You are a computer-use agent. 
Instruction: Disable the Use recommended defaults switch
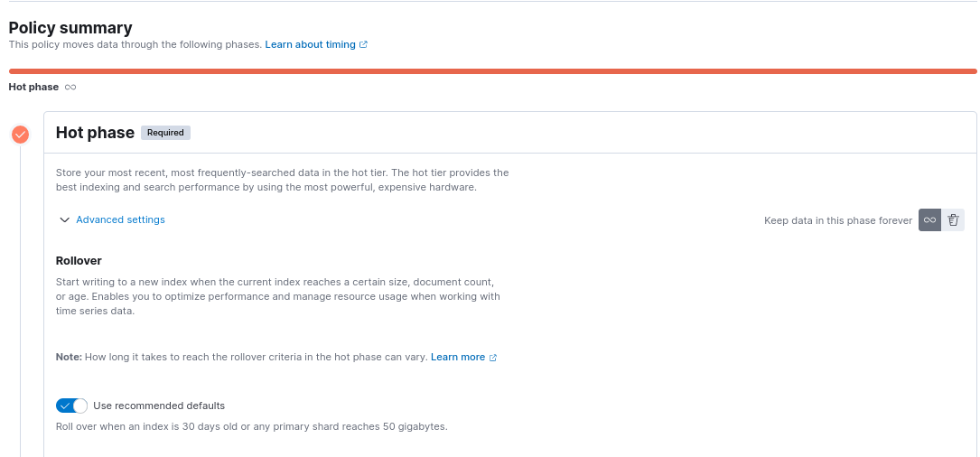tap(71, 406)
